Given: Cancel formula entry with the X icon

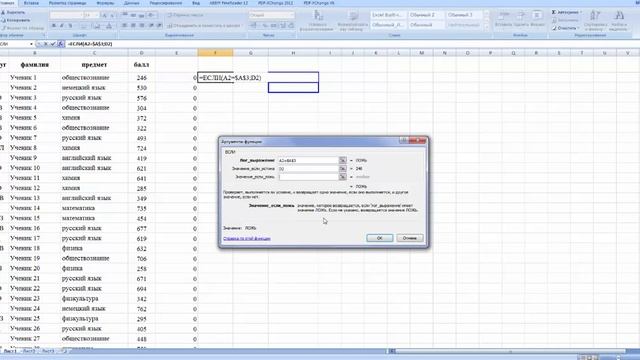Looking at the screenshot, I should (x=46, y=44).
